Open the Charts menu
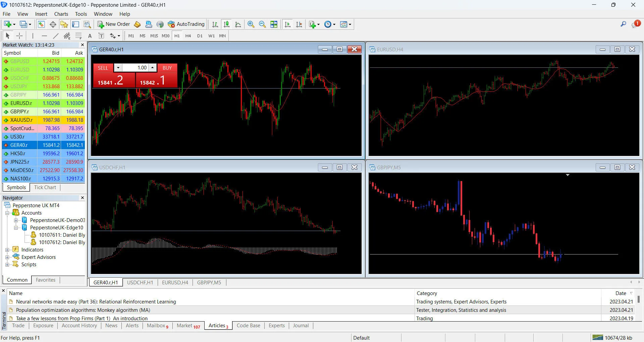The width and height of the screenshot is (644, 342). 61,14
